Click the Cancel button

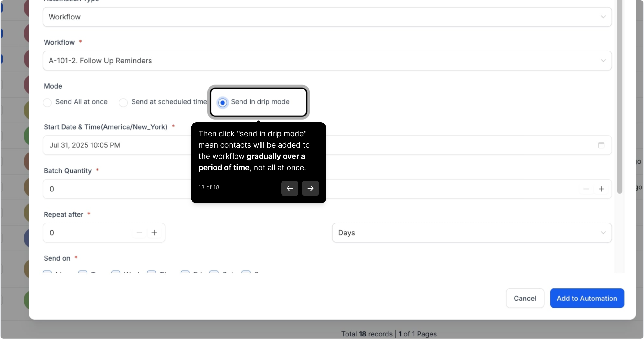coord(525,298)
